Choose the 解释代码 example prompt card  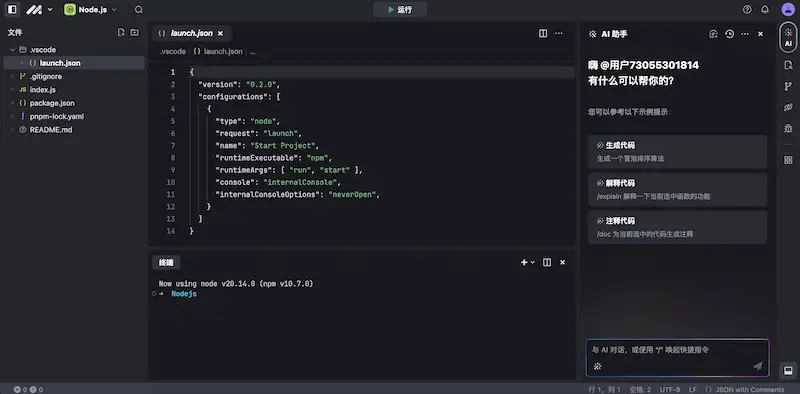tap(677, 189)
